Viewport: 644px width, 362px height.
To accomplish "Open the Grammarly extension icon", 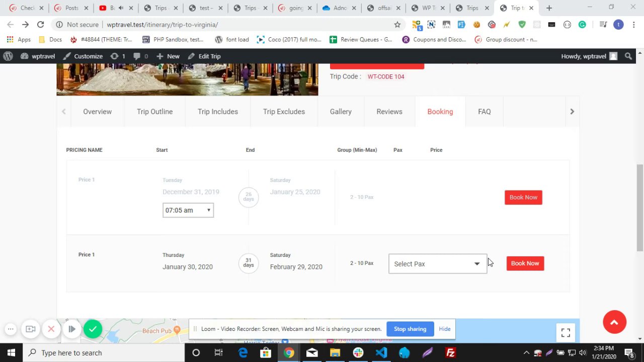I will [x=582, y=25].
